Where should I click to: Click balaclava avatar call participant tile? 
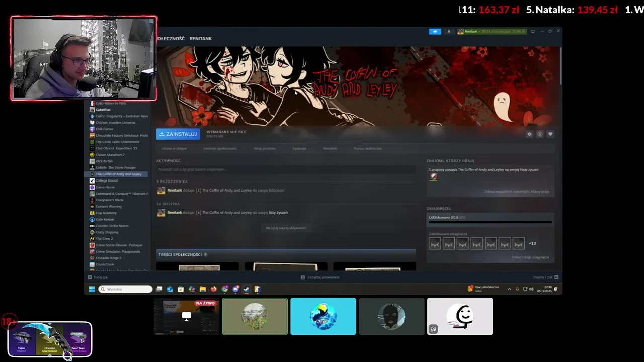(x=391, y=316)
